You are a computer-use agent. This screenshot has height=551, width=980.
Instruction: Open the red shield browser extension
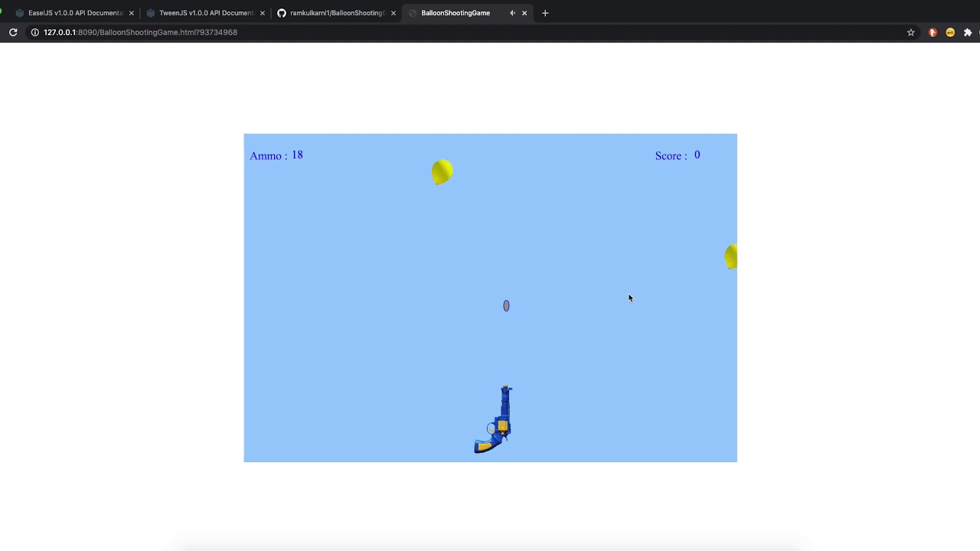[x=933, y=32]
